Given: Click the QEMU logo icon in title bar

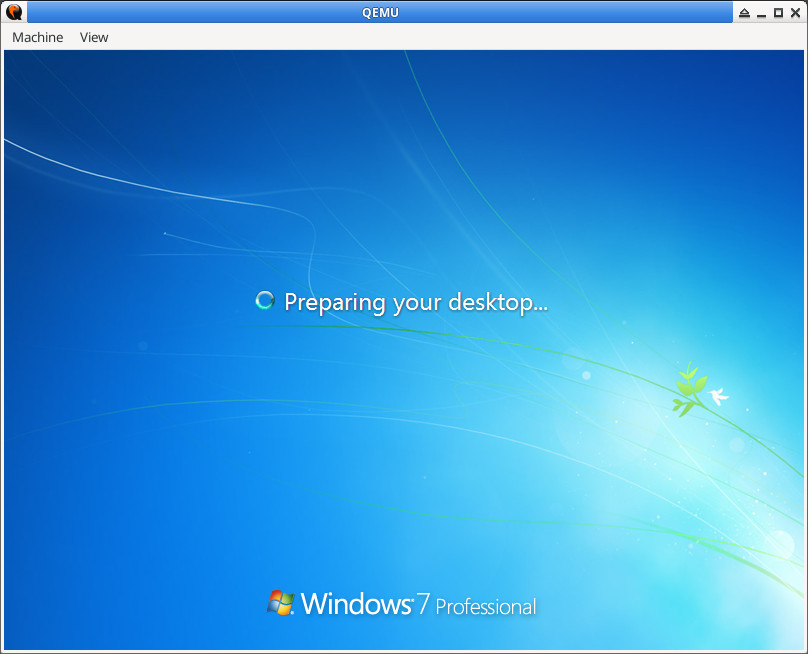Looking at the screenshot, I should 14,12.
